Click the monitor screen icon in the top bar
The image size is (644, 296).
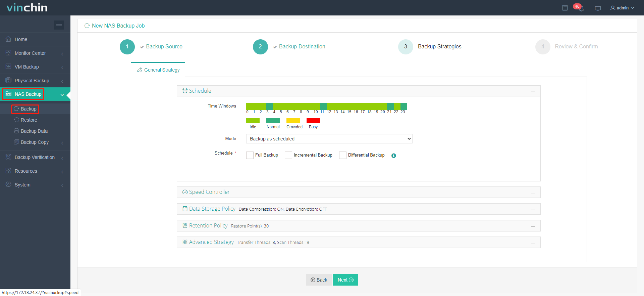pyautogui.click(x=598, y=8)
